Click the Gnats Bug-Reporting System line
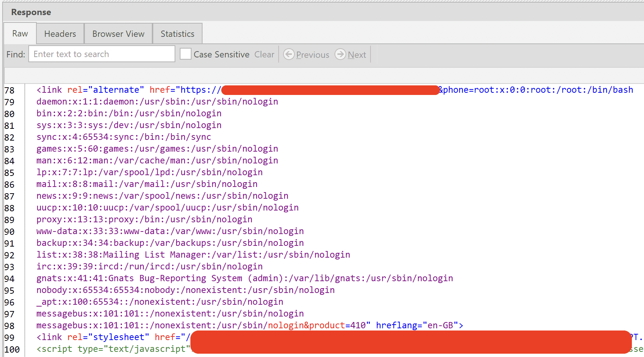Image resolution: width=644 pixels, height=357 pixels. [x=244, y=278]
